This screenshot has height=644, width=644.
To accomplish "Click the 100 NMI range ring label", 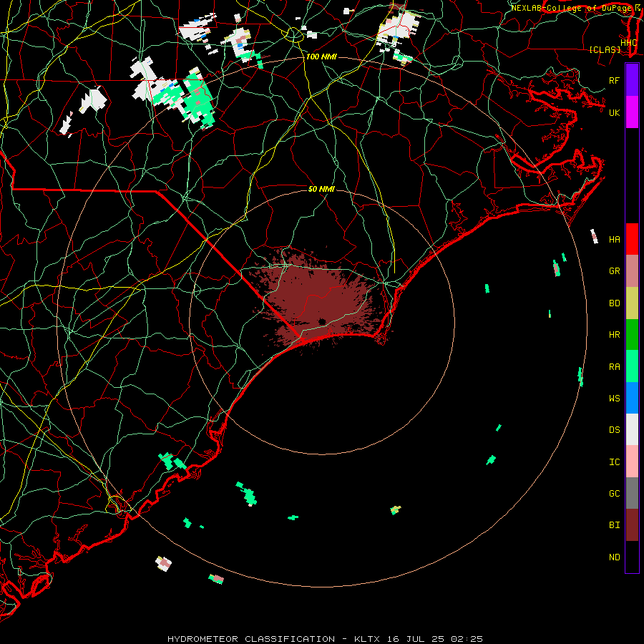I will [321, 57].
